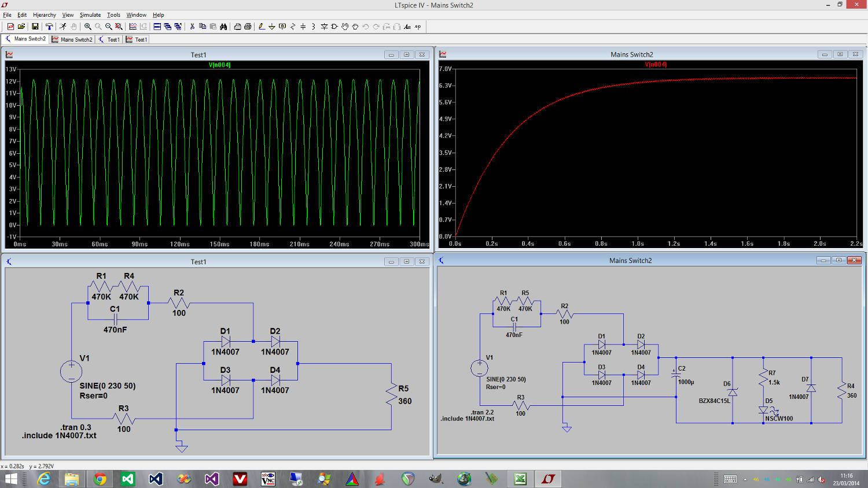Pick the Resistor component tool

pos(293,27)
